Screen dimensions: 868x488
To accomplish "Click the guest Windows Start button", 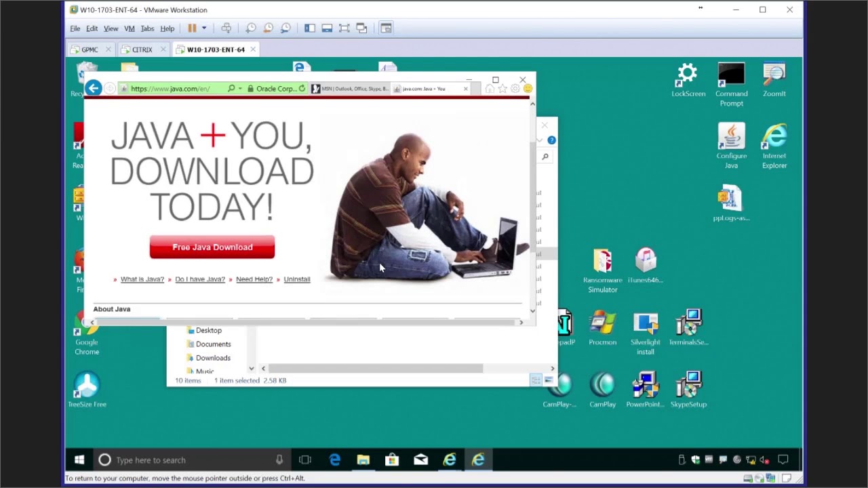I will tap(79, 460).
